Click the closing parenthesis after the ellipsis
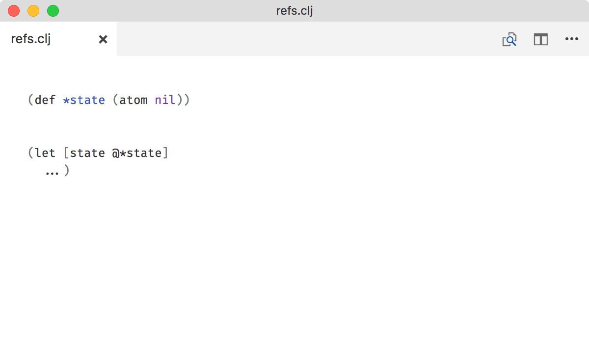The width and height of the screenshot is (589, 364). (x=67, y=171)
